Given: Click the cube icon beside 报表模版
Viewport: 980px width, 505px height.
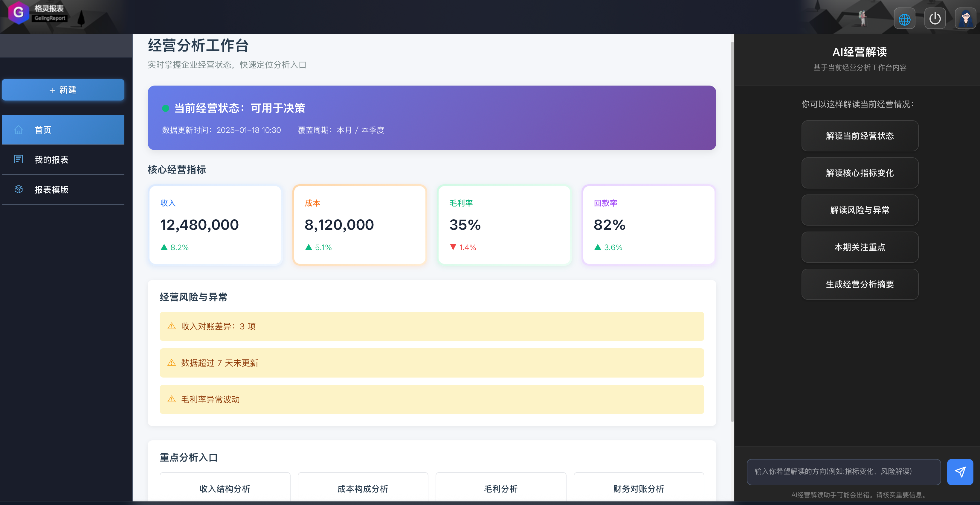Looking at the screenshot, I should point(19,189).
